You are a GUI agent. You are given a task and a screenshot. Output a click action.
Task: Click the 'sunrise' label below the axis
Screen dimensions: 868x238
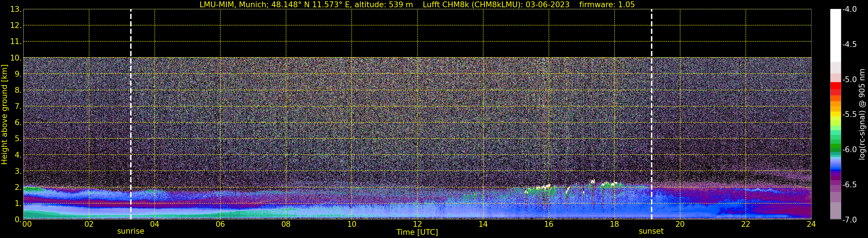tap(131, 231)
